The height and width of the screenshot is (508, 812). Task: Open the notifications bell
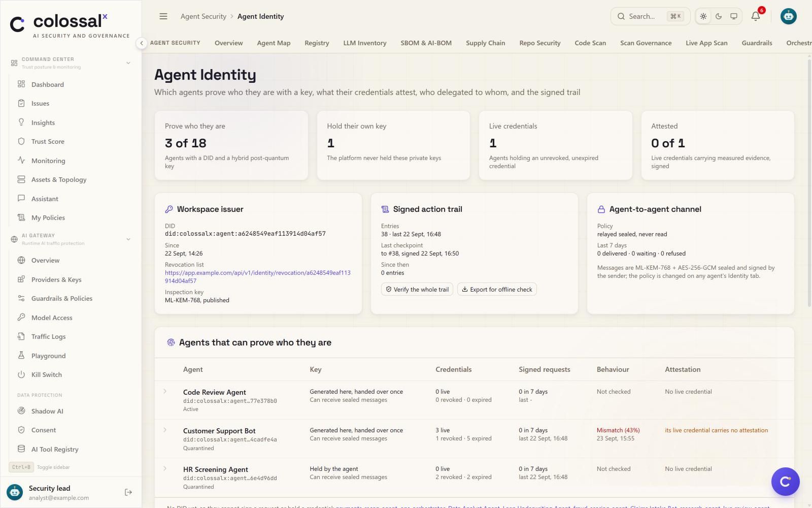756,16
